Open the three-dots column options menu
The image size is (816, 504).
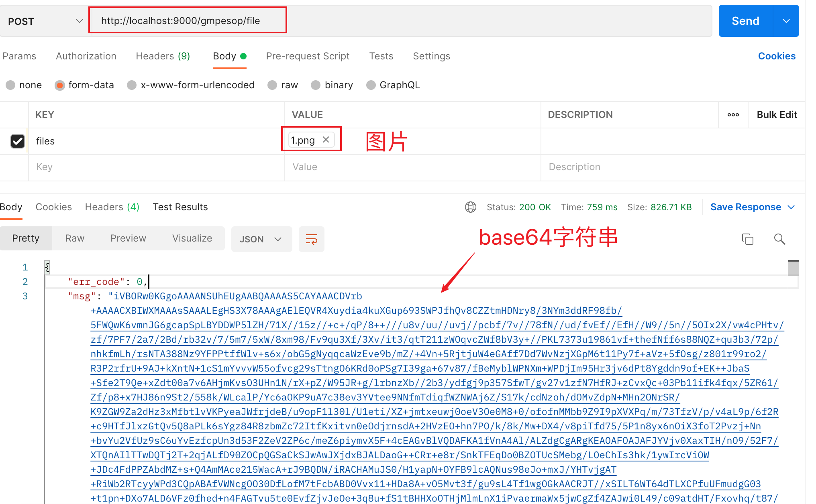[x=733, y=115]
